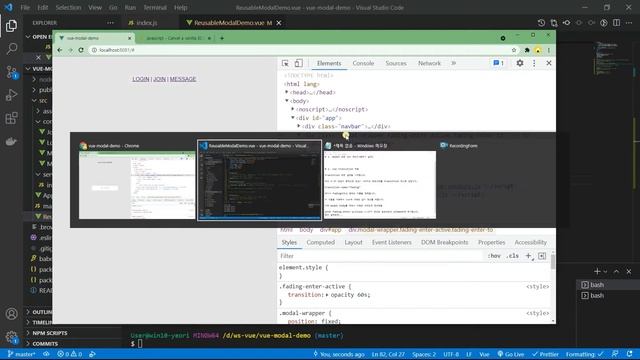Toggle the computed styles sidebar icon

click(542, 256)
